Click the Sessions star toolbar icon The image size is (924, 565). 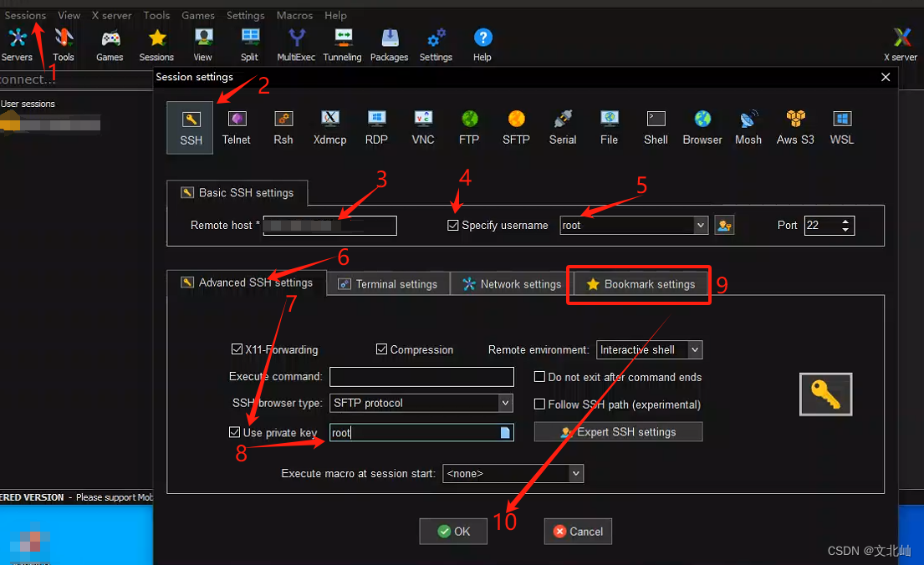coord(156,45)
